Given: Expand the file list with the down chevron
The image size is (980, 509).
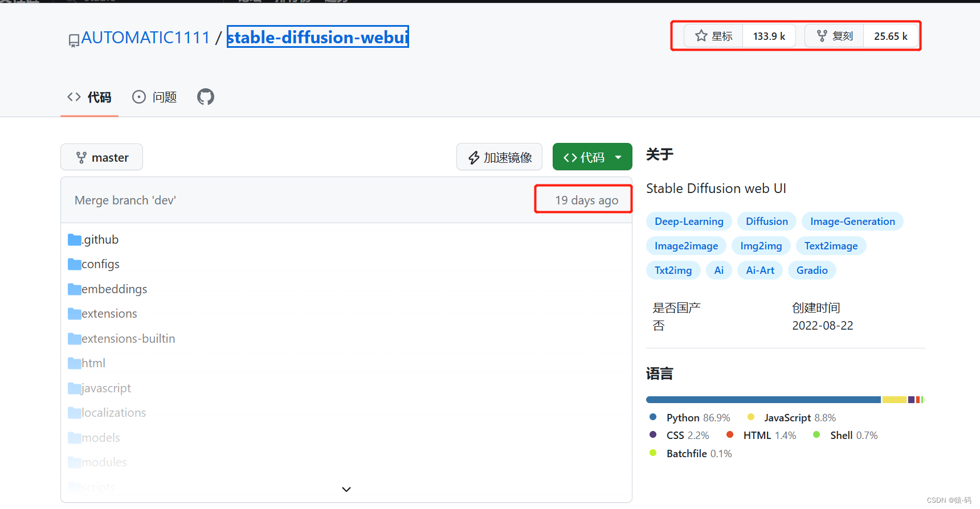Looking at the screenshot, I should pyautogui.click(x=346, y=490).
